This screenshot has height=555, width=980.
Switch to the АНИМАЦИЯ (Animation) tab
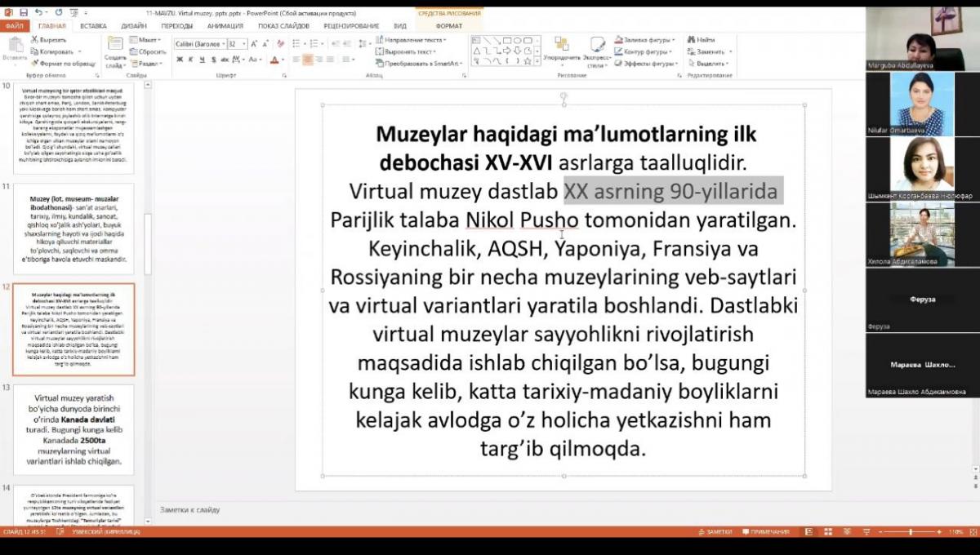224,26
